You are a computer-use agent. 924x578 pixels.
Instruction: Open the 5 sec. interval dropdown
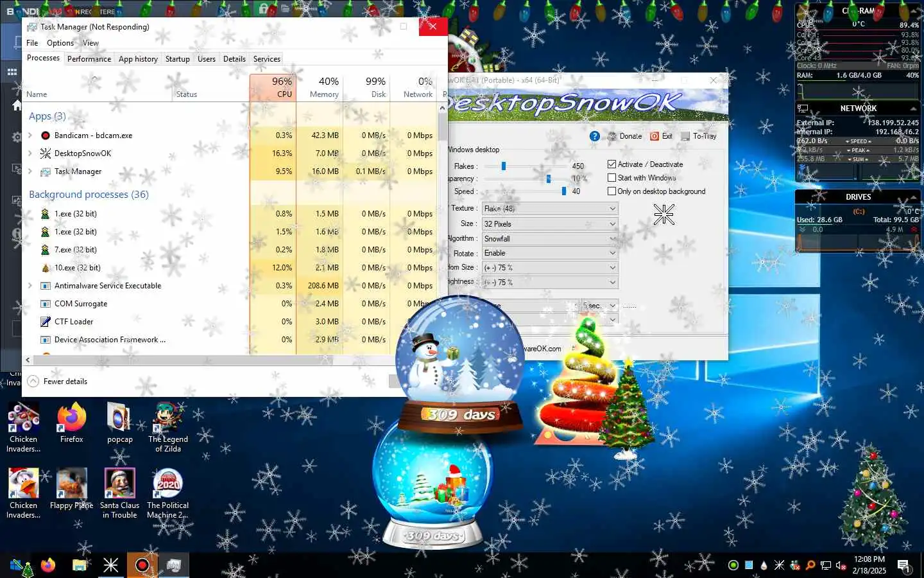600,306
